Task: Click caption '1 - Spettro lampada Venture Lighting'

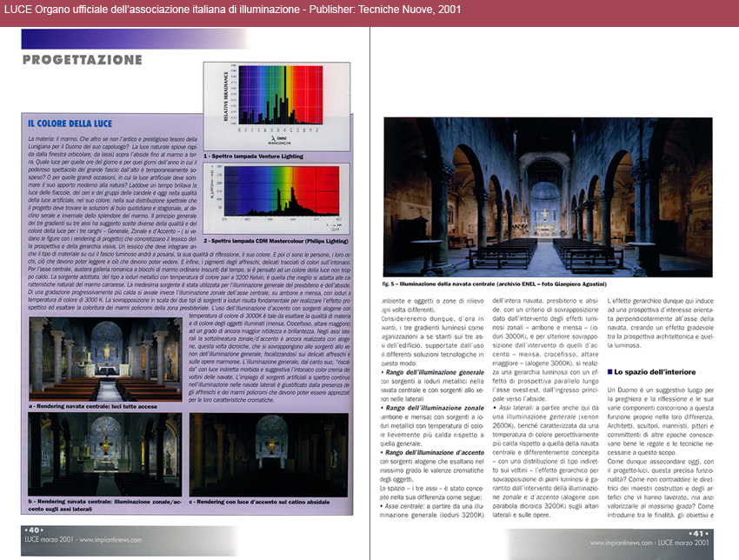Action: [x=253, y=156]
